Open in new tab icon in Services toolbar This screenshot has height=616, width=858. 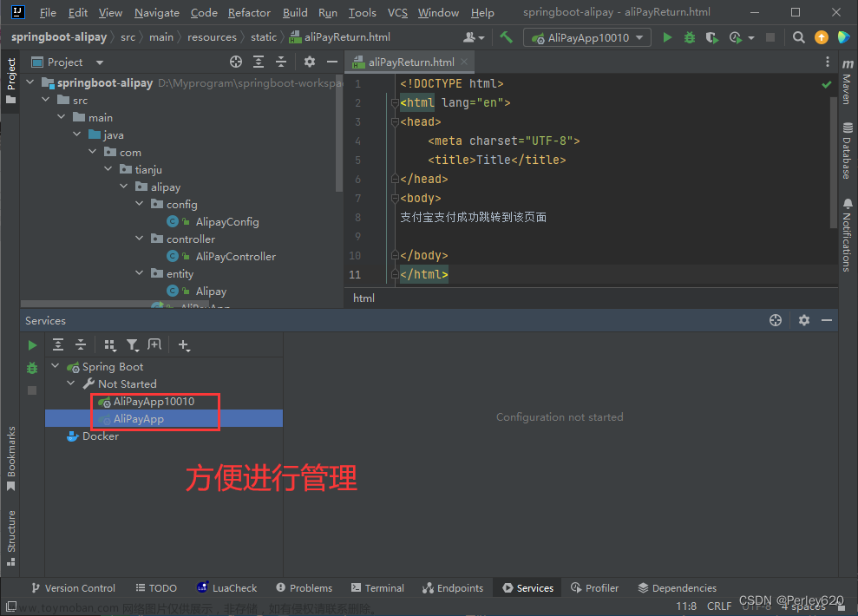[154, 344]
